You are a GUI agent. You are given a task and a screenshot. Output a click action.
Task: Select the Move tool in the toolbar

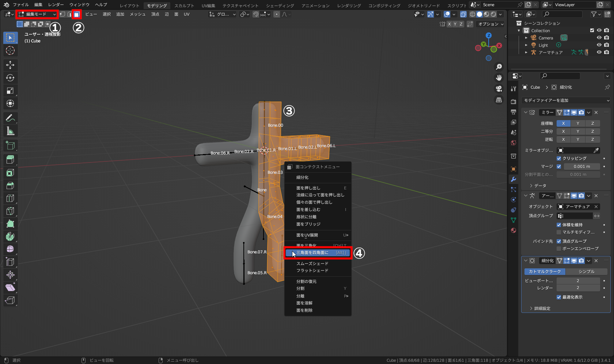[x=10, y=65]
